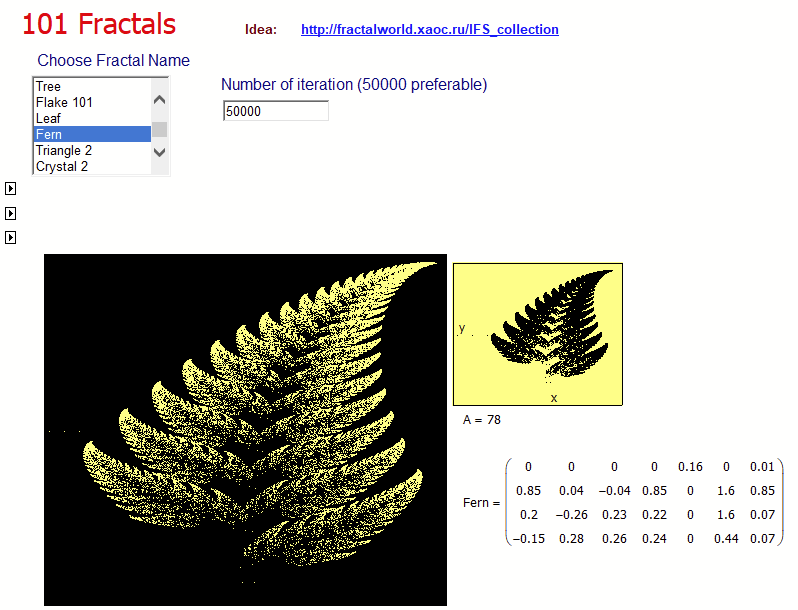Click the large black fern image
The image size is (798, 610).
(x=245, y=430)
